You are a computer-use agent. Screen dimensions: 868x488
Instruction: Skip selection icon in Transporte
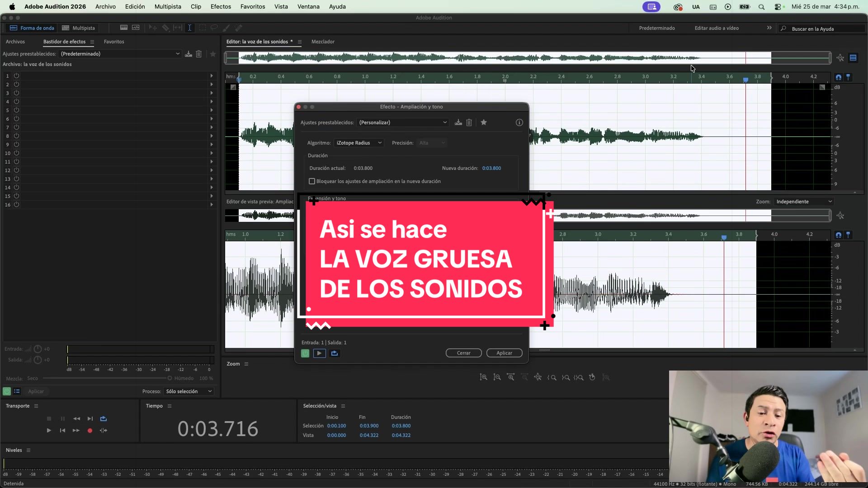tap(104, 431)
